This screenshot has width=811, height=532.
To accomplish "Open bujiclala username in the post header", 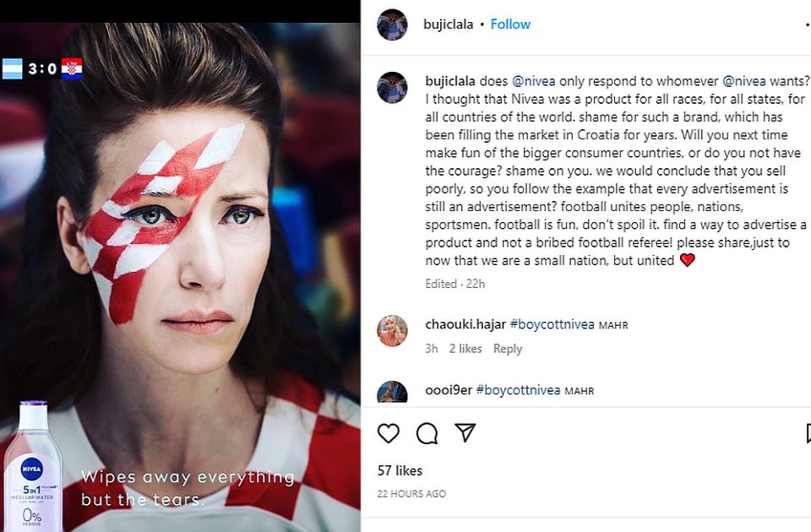I will 448,24.
